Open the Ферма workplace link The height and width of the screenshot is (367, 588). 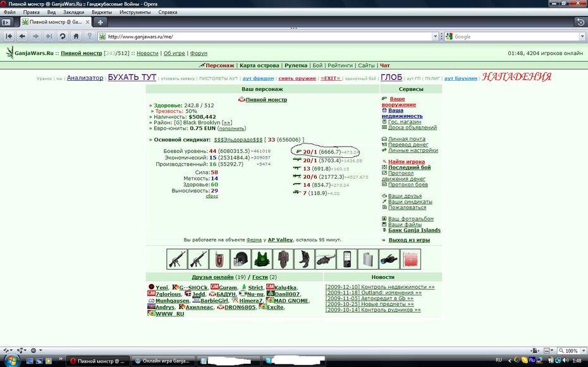(x=254, y=239)
